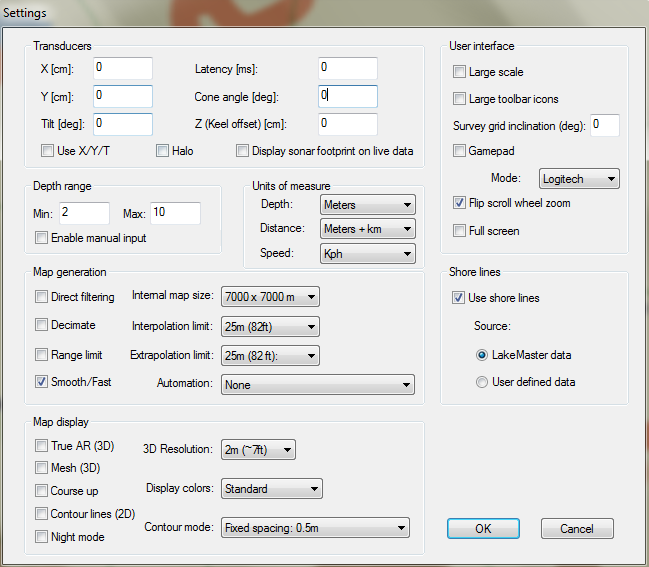Toggle the Halo checkbox
Viewport: 649px width, 567px height.
[163, 151]
